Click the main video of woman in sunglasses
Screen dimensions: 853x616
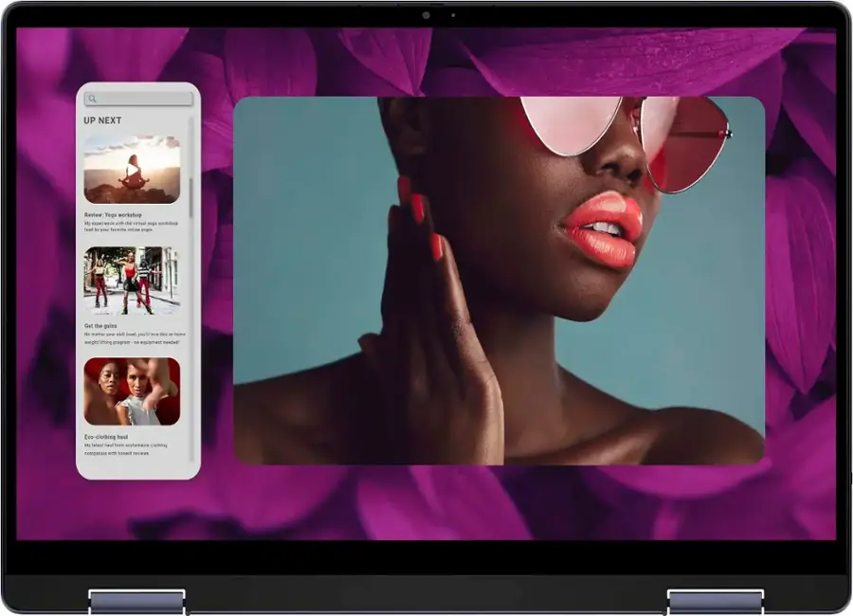pyautogui.click(x=499, y=281)
